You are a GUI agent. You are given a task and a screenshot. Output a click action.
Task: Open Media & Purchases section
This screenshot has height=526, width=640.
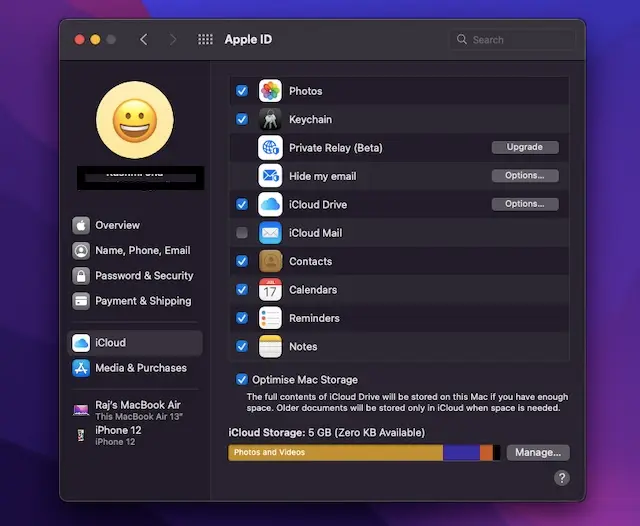tap(135, 368)
